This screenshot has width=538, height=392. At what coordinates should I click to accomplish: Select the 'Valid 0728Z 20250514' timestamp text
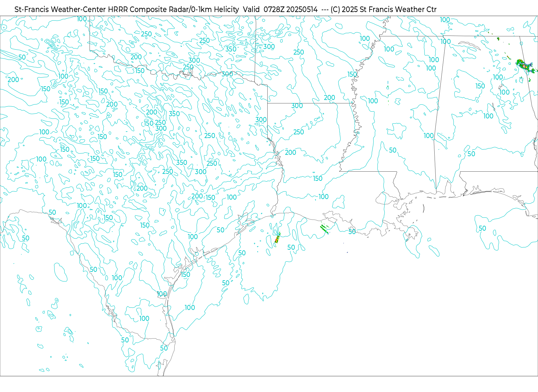(280, 10)
